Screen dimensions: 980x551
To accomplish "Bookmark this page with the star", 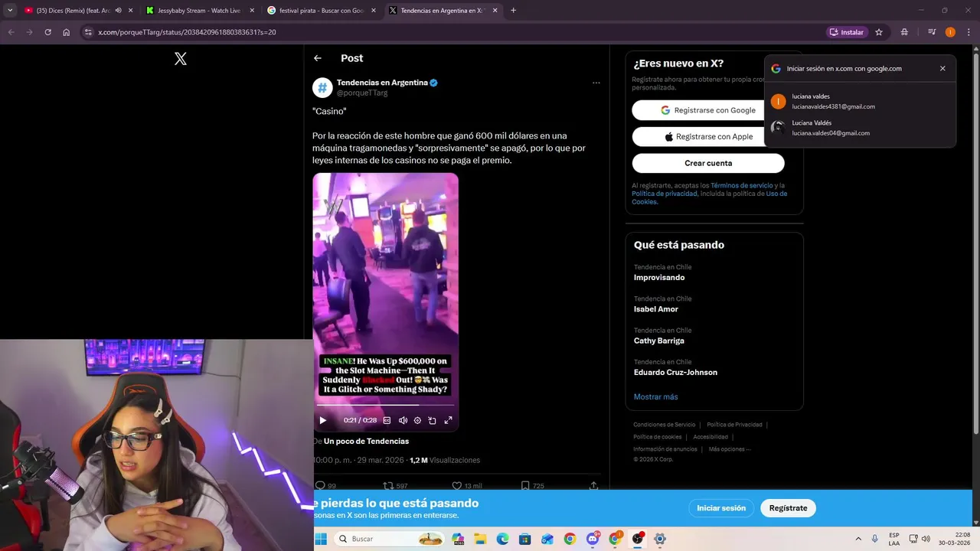I will tap(879, 32).
